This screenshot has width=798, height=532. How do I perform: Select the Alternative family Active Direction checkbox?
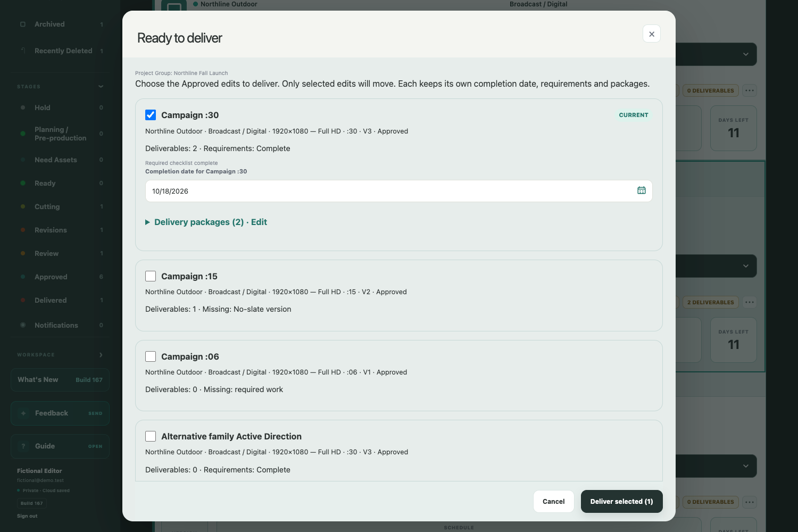click(x=151, y=436)
